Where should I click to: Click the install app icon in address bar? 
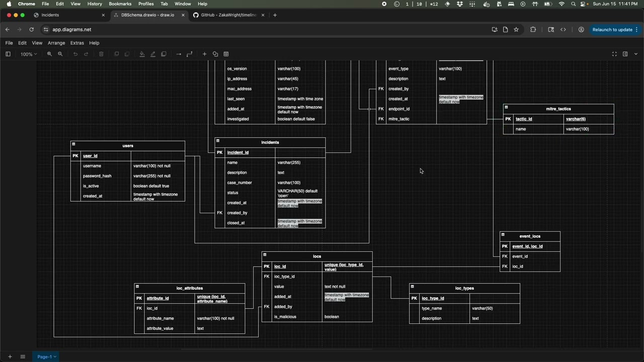pyautogui.click(x=495, y=30)
